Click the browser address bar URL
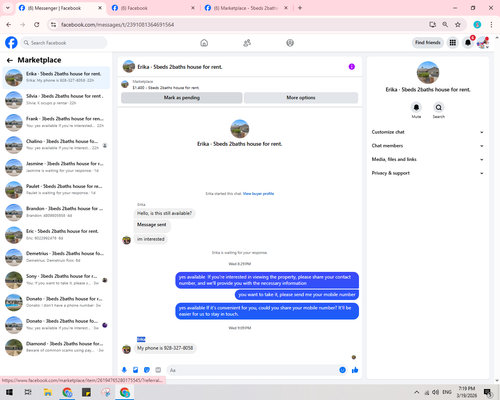This screenshot has height=400, width=500. (117, 25)
